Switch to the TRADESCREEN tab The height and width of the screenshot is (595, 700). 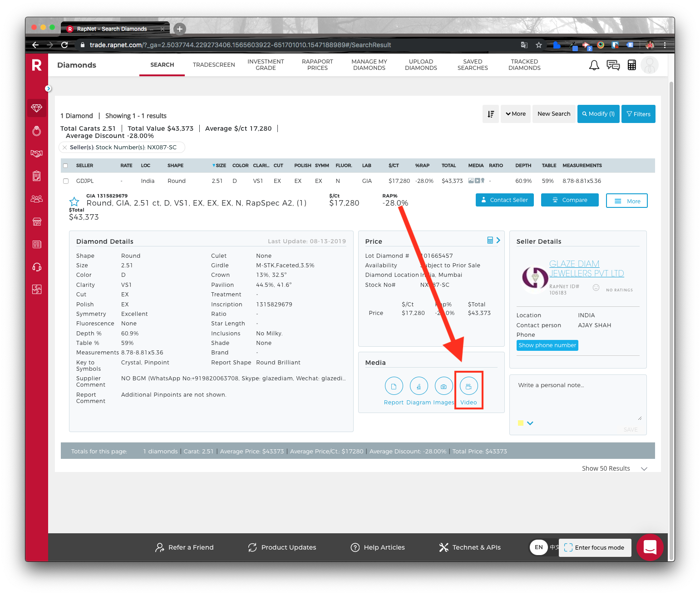[214, 65]
